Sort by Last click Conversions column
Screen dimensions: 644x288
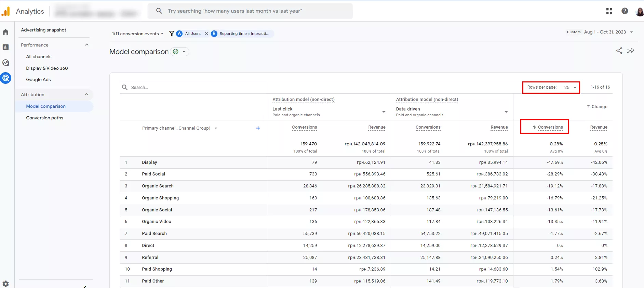(x=304, y=127)
